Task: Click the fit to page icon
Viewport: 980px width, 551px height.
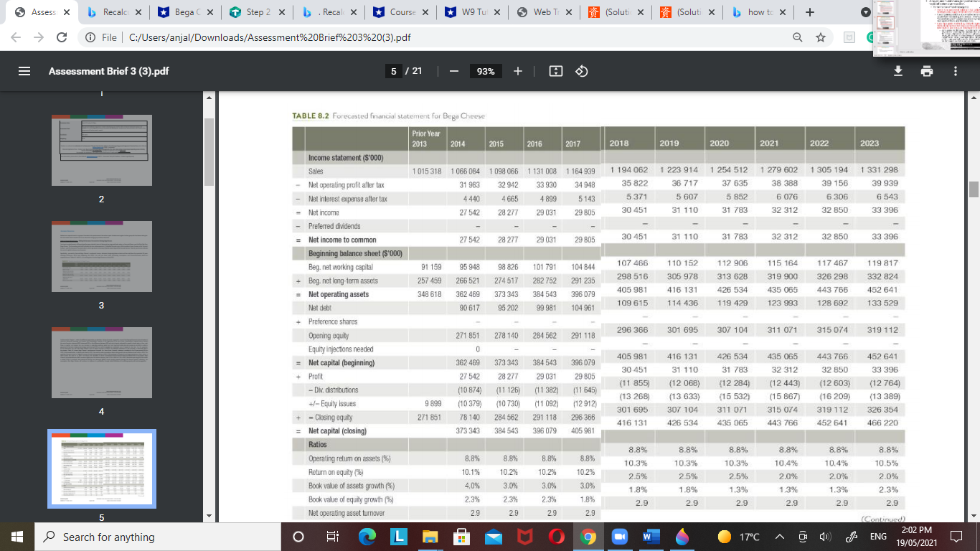Action: click(x=555, y=71)
